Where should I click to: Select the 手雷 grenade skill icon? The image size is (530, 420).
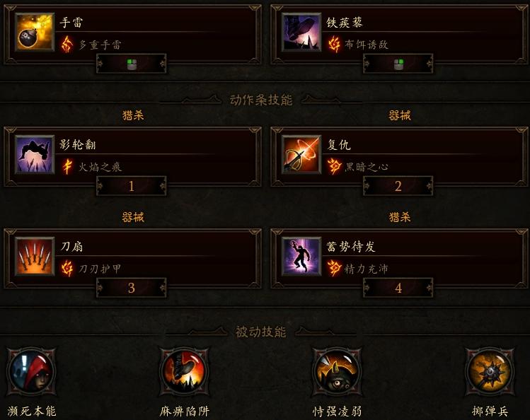35,32
